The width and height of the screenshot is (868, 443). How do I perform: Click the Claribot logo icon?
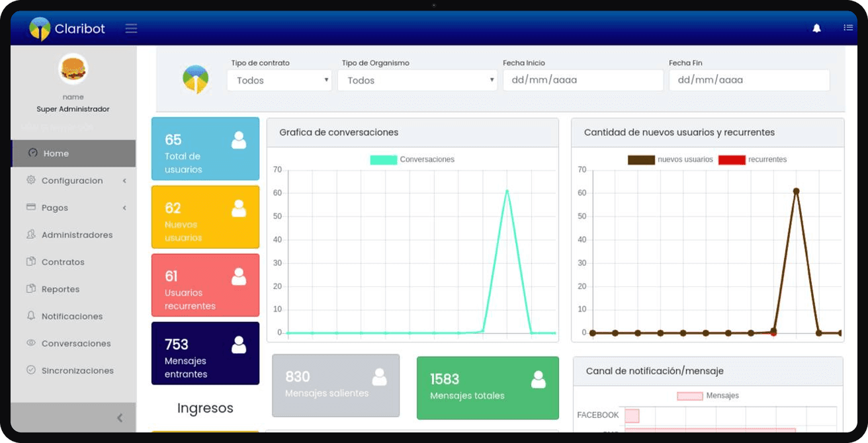[40, 28]
